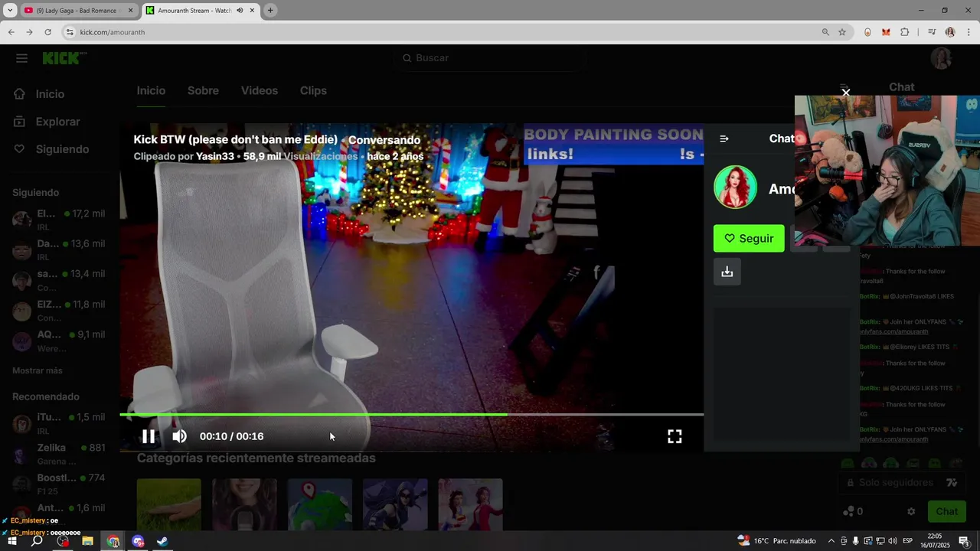Screen dimensions: 980x551
Task: Open the Windows notification center
Action: pos(964,541)
